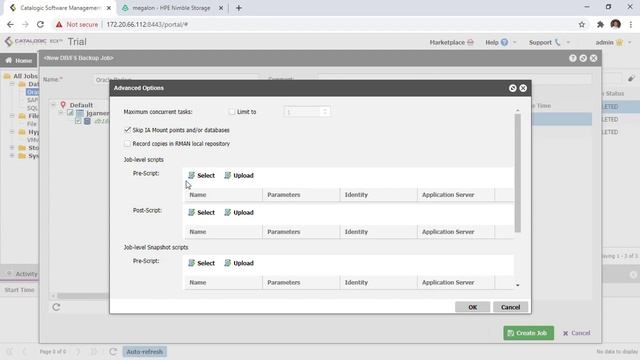
Task: Go back in browser
Action: tap(10, 24)
